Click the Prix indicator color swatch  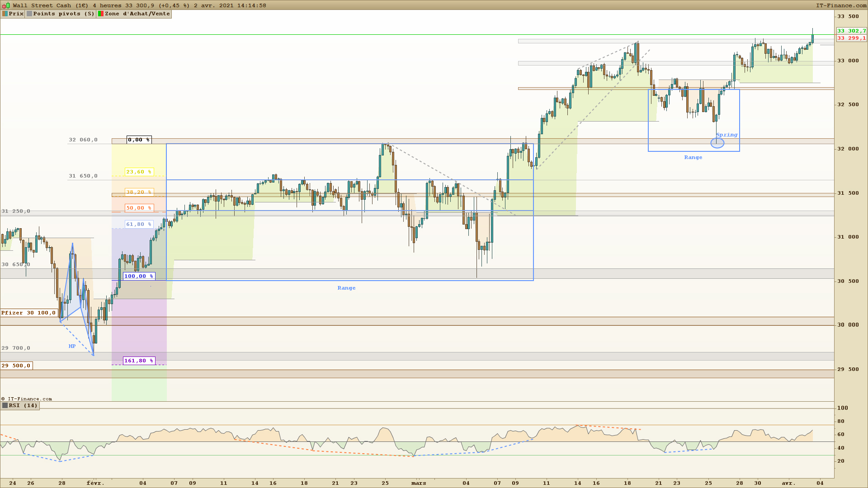[5, 14]
